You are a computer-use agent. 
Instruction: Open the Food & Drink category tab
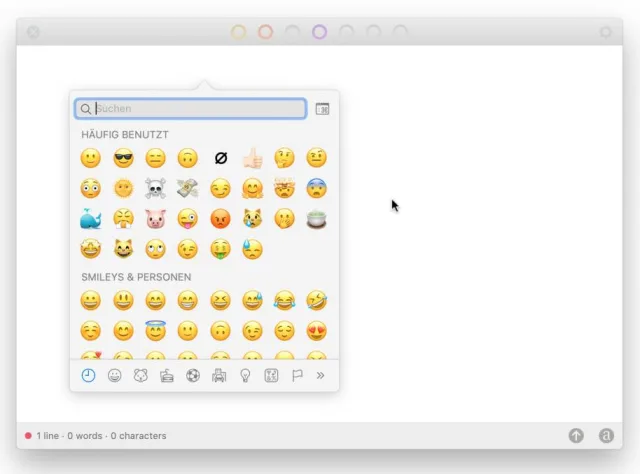167,375
